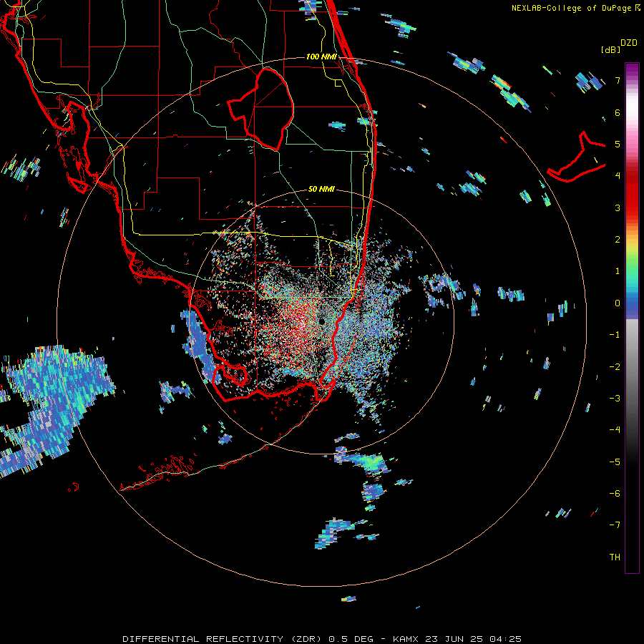Click the black radar site dot at center
644x644 pixels.
point(321,321)
